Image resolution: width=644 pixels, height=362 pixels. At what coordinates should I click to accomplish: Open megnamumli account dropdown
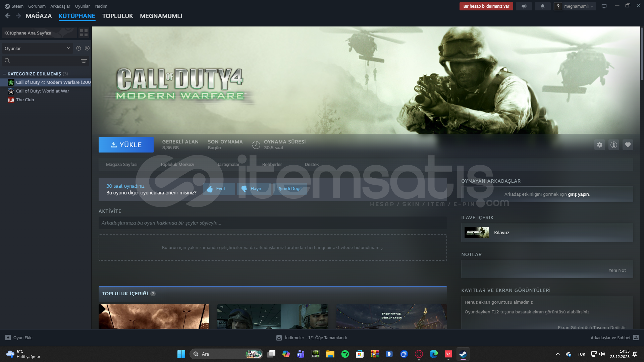click(578, 6)
